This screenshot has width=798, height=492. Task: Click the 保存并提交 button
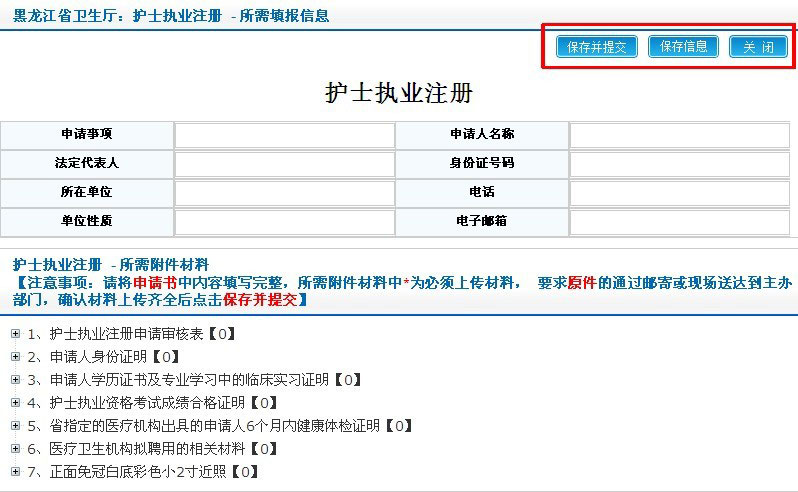[x=596, y=47]
